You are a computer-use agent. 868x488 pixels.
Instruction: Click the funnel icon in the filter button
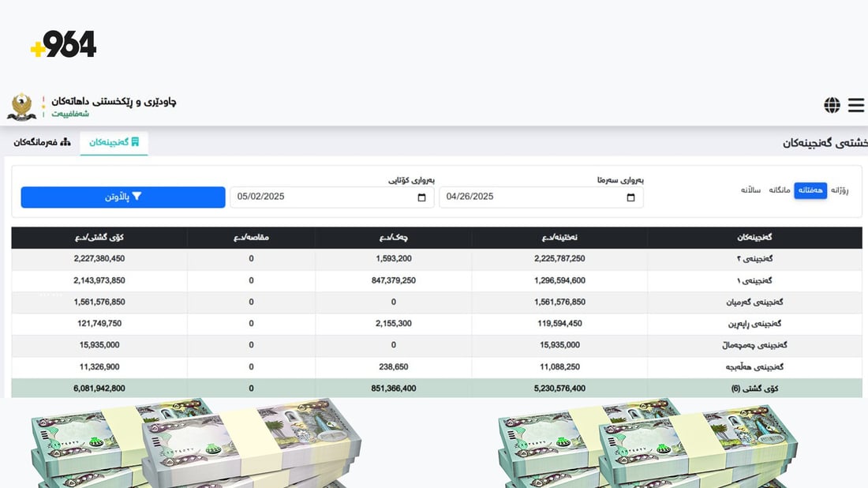tap(137, 197)
